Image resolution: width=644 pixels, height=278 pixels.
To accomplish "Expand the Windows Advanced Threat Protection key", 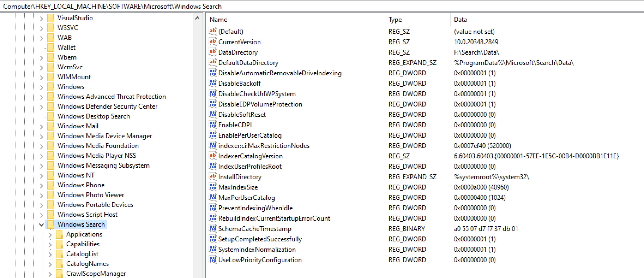I will tap(41, 97).
